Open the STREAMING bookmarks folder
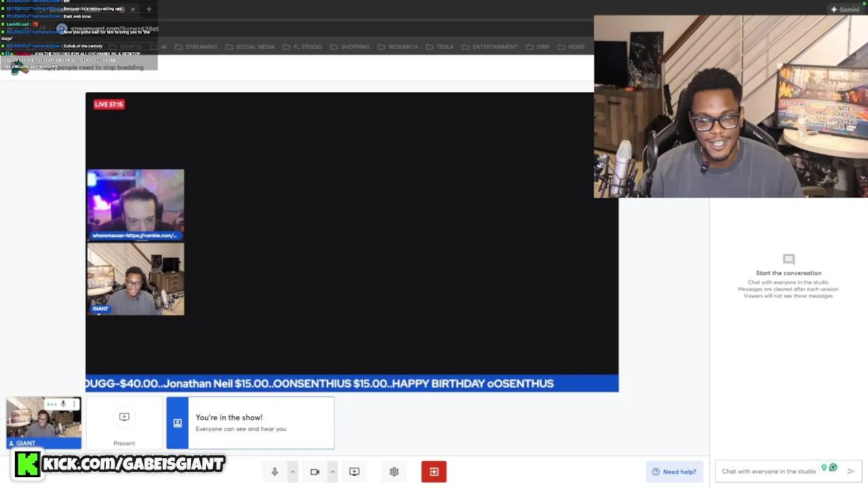Viewport: 868px width, 488px height. [x=195, y=47]
